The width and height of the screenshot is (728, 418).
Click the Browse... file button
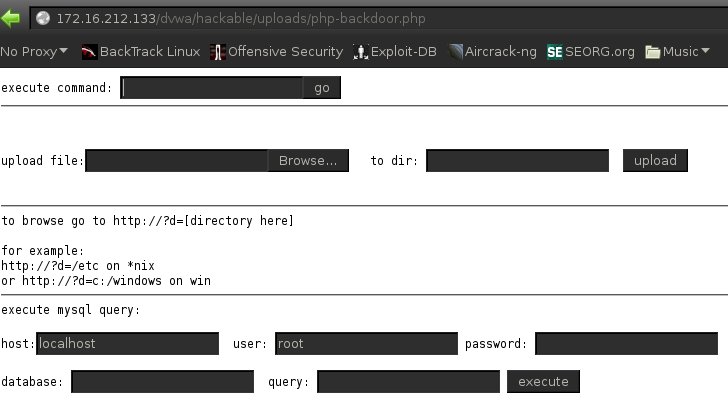[307, 161]
